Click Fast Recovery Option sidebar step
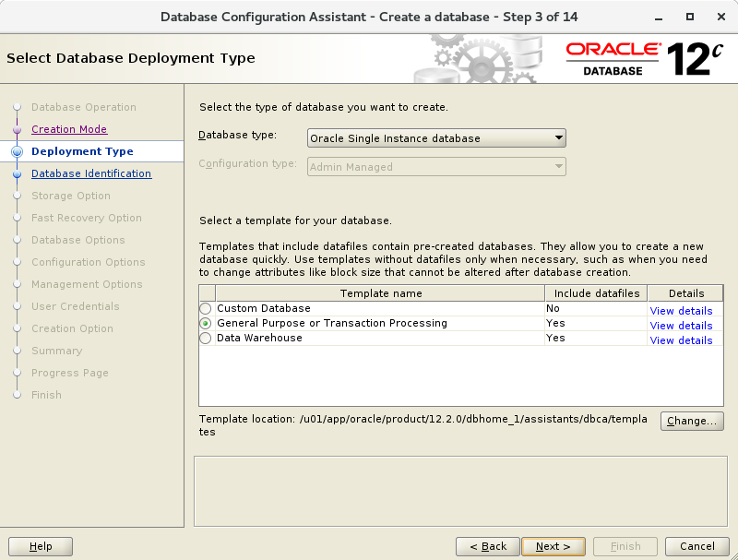 tap(87, 218)
